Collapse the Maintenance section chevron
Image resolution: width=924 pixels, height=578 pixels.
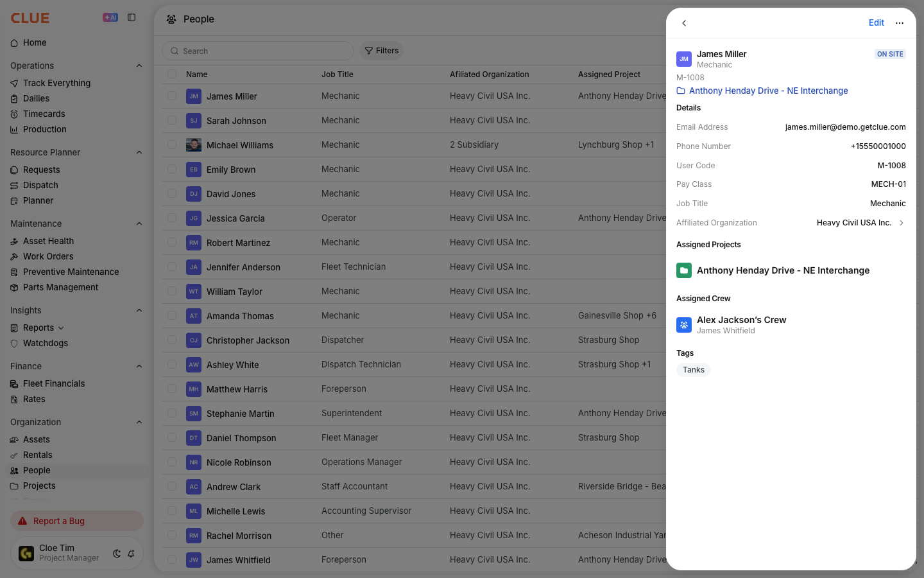139,223
